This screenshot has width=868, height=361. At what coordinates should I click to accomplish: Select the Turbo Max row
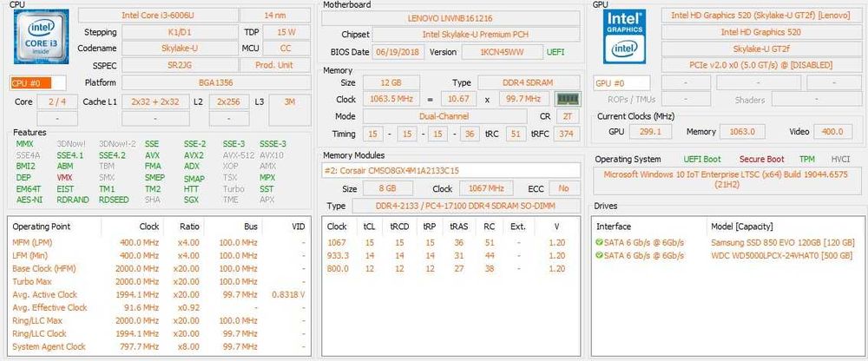tap(159, 281)
